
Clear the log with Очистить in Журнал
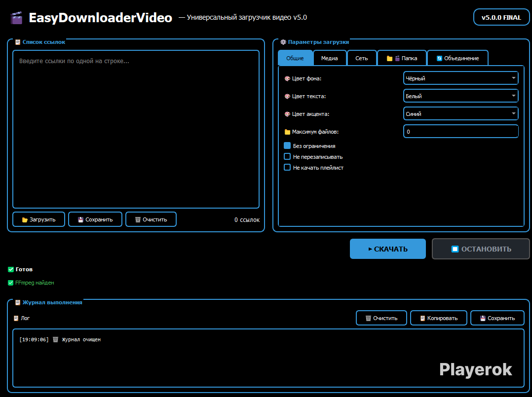pos(381,318)
